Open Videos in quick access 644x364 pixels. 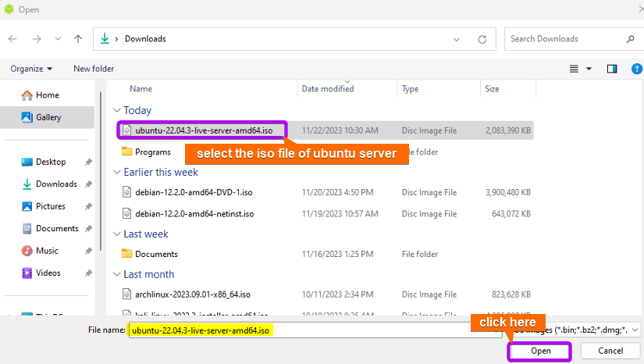coord(48,273)
